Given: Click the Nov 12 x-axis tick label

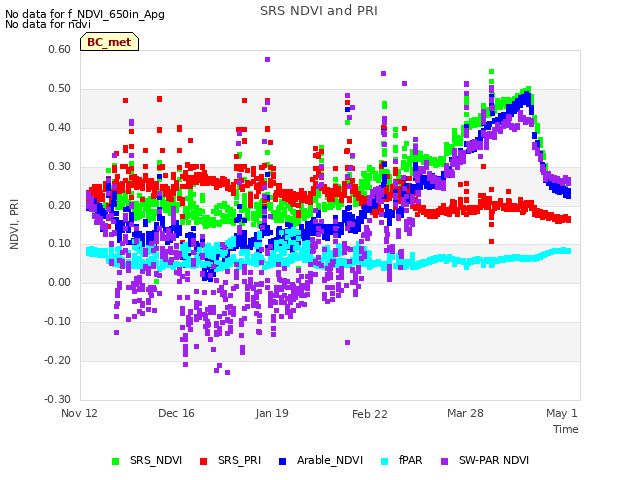Looking at the screenshot, I should tap(79, 413).
